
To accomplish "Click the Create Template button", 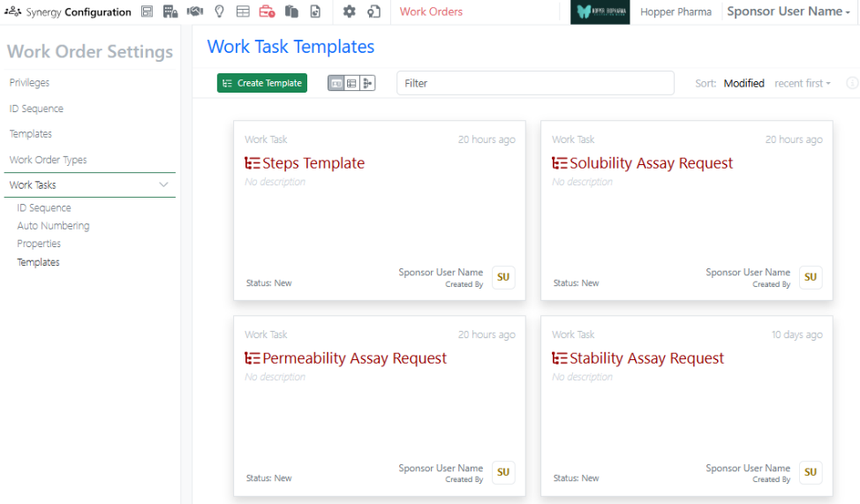I will point(262,83).
